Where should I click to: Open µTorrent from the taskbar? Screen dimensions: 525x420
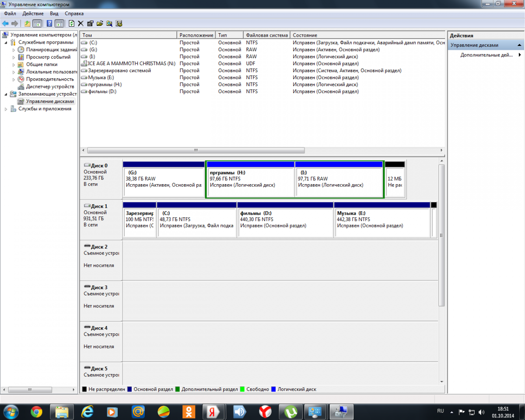[x=291, y=412]
